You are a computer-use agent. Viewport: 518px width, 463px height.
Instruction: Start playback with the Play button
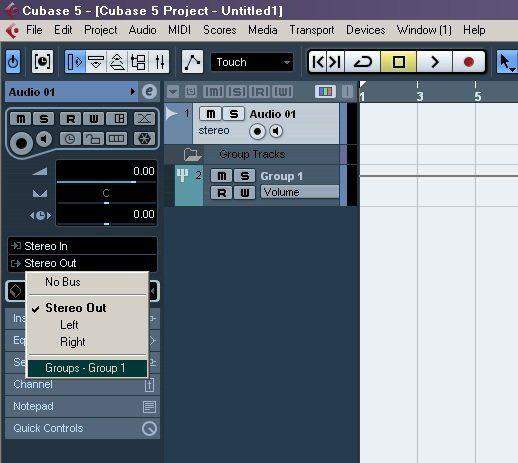click(434, 62)
